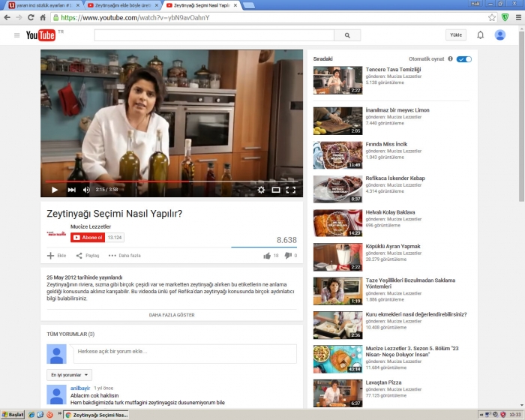The height and width of the screenshot is (420, 525).
Task: Like the video with thumbs up
Action: point(267,256)
